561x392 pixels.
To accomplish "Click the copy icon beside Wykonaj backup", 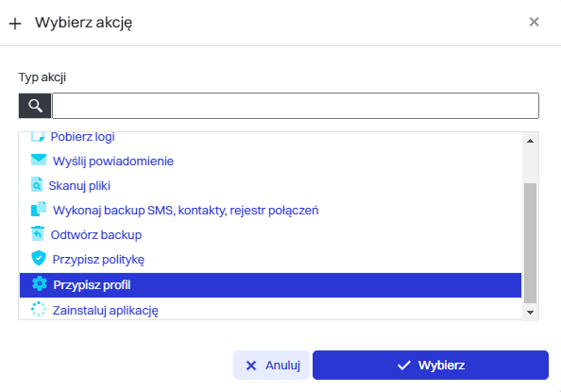I will tap(39, 209).
